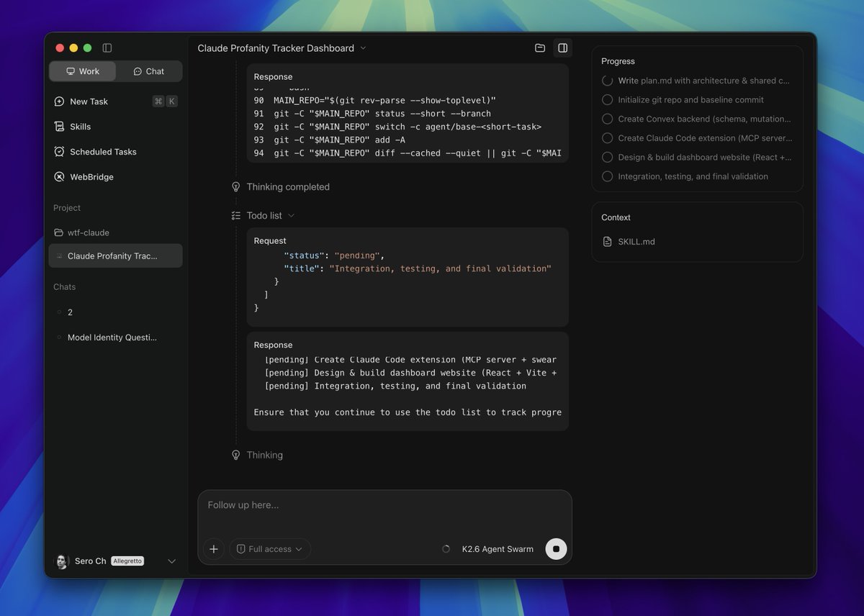This screenshot has height=616, width=864.
Task: Start a New Task
Action: 115,101
